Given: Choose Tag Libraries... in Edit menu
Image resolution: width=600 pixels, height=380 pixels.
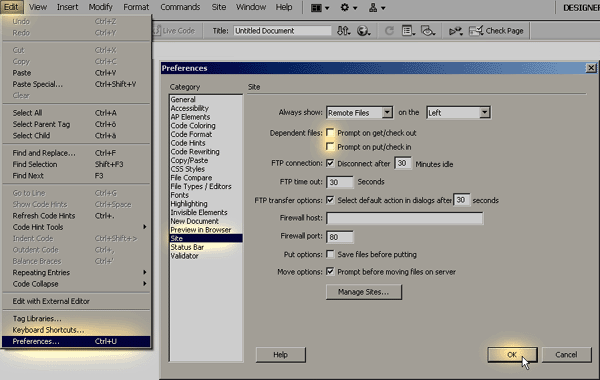Looking at the screenshot, I should 77,318.
